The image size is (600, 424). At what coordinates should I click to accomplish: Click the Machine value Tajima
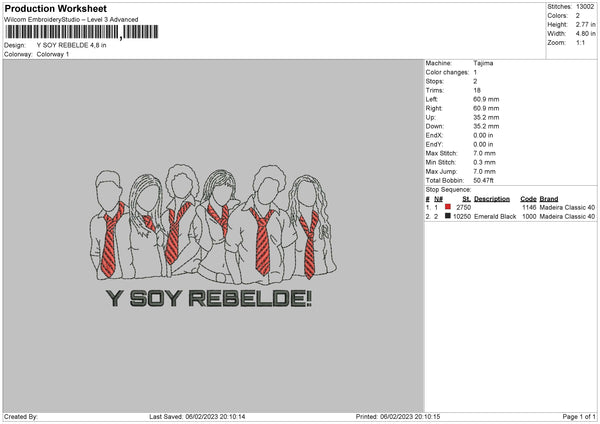pyautogui.click(x=483, y=63)
